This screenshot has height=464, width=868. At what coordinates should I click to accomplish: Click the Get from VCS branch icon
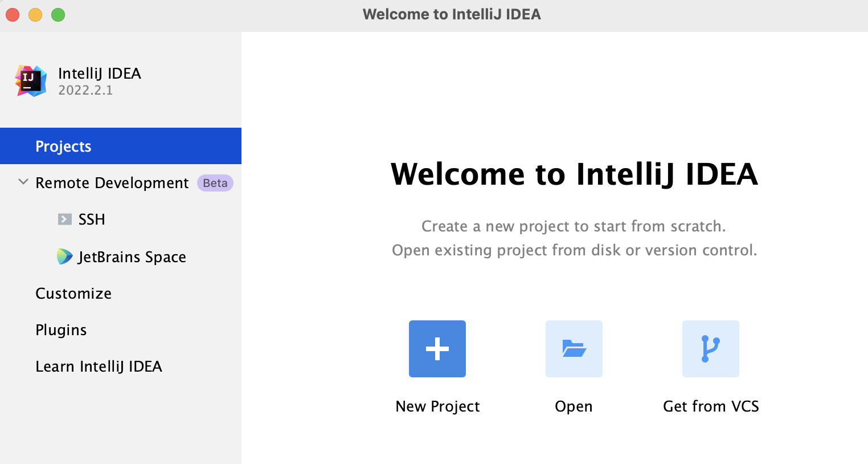(x=711, y=349)
